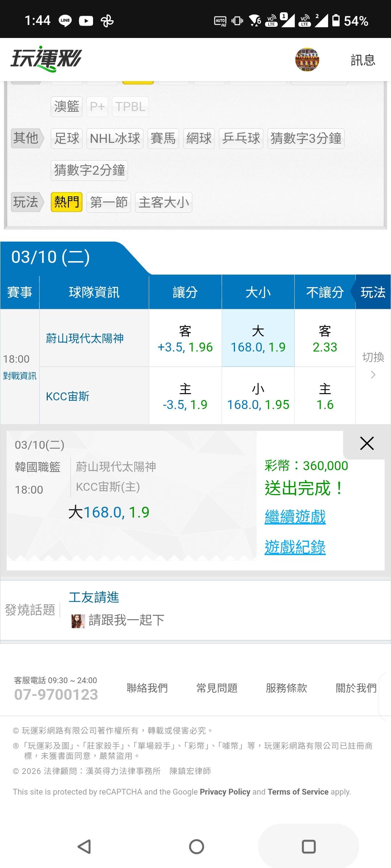Expand 切換 switch play chevron
The image size is (391, 868).
tap(373, 366)
